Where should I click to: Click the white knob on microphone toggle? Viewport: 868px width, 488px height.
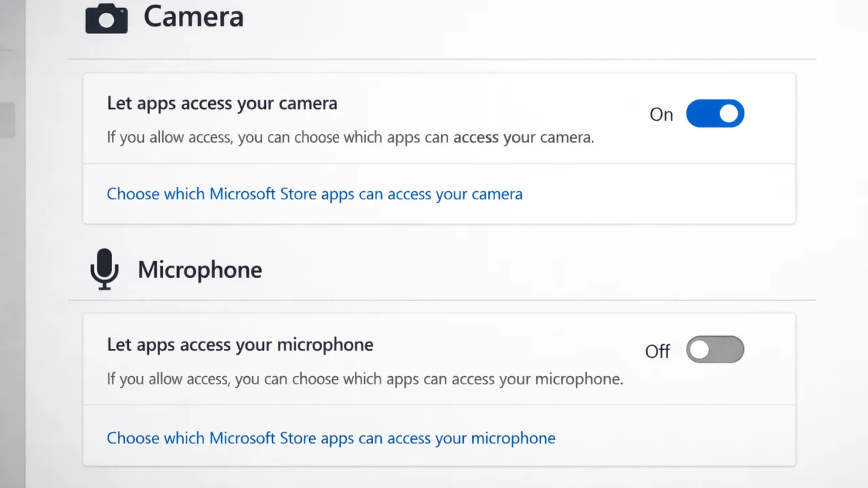(x=699, y=350)
